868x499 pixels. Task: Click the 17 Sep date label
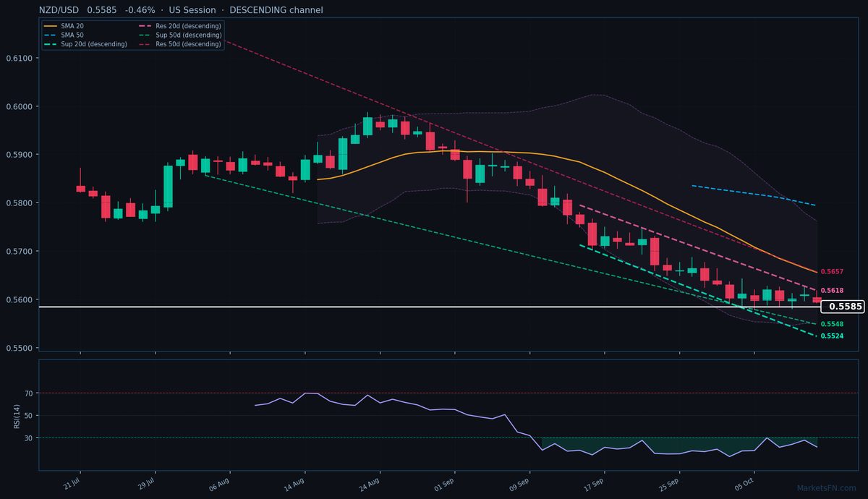coord(595,484)
